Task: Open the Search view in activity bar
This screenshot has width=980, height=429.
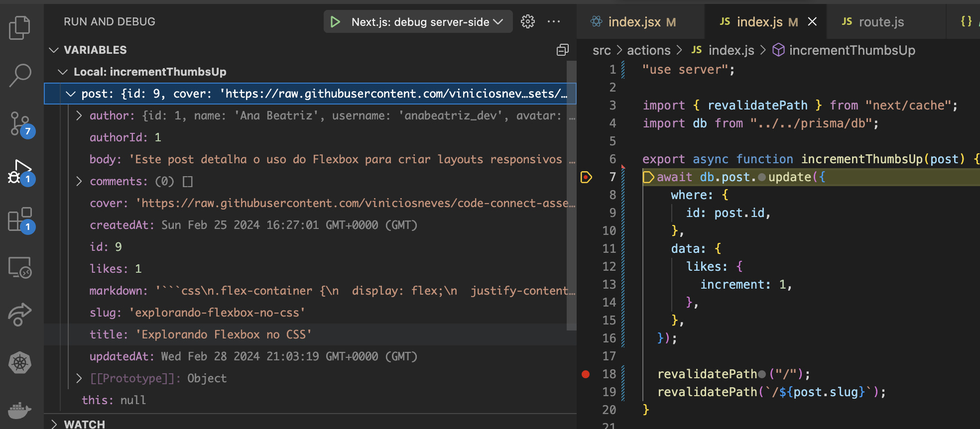Action: pos(20,76)
